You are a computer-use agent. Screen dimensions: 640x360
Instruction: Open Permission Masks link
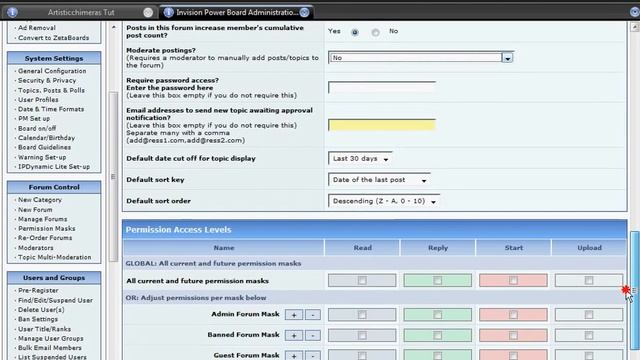click(x=47, y=228)
